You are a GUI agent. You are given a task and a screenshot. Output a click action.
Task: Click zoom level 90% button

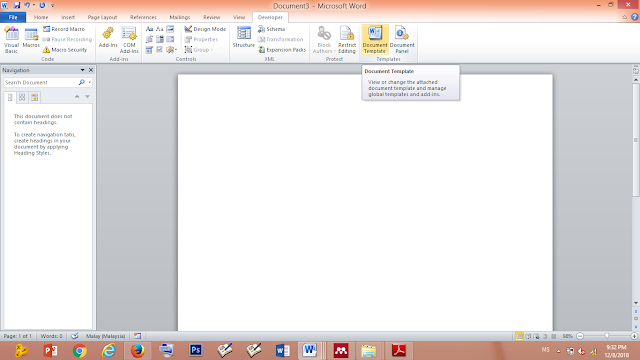tap(567, 336)
